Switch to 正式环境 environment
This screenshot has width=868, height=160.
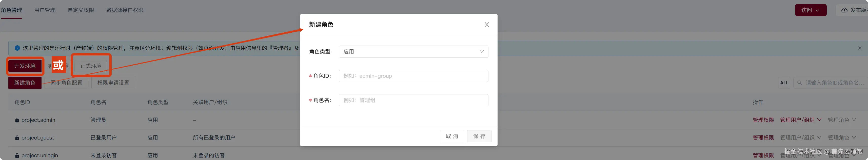tap(91, 66)
